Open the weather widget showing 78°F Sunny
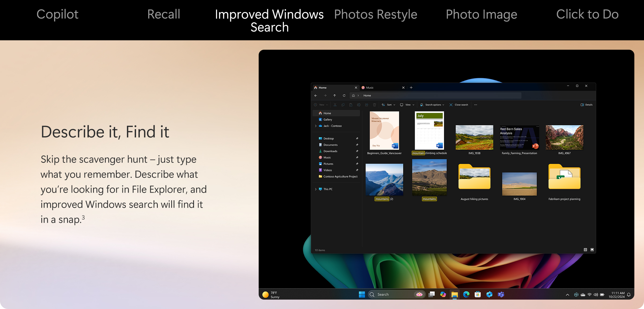Viewport: 644px width, 309px height. (x=271, y=295)
